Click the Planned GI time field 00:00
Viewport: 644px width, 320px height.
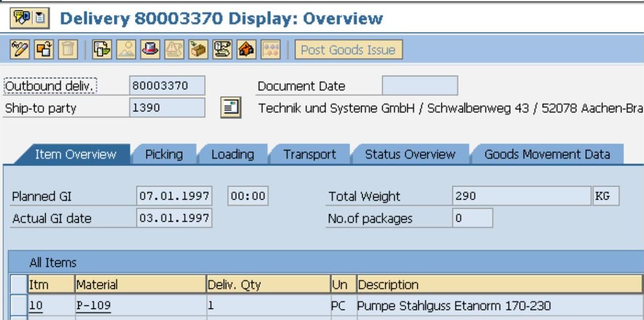pos(248,197)
